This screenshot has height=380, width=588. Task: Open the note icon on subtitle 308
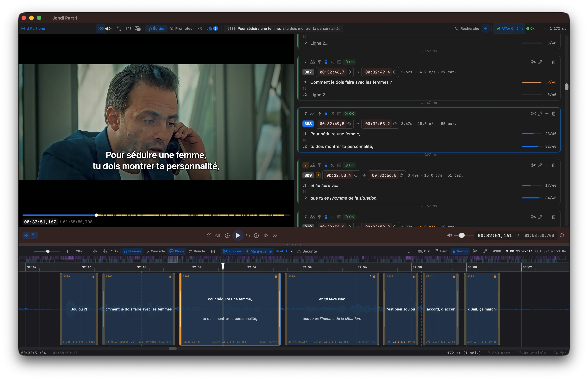(339, 114)
